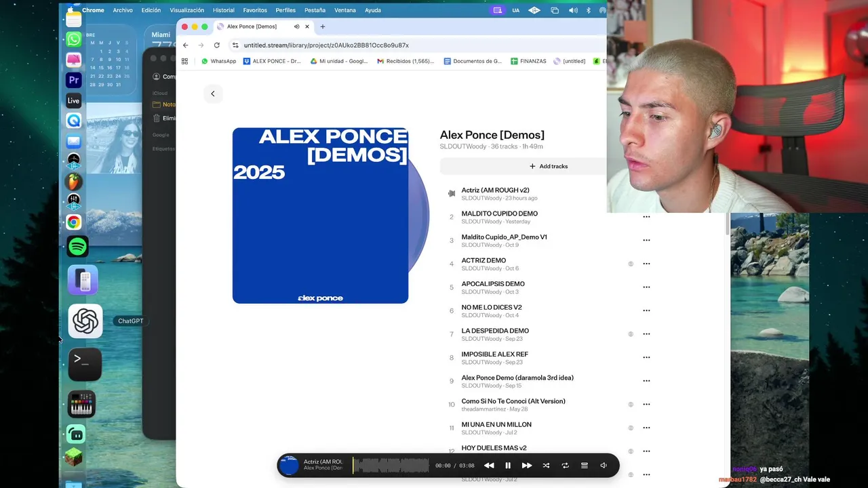Pause the current track
868x488 pixels.
coord(508,466)
